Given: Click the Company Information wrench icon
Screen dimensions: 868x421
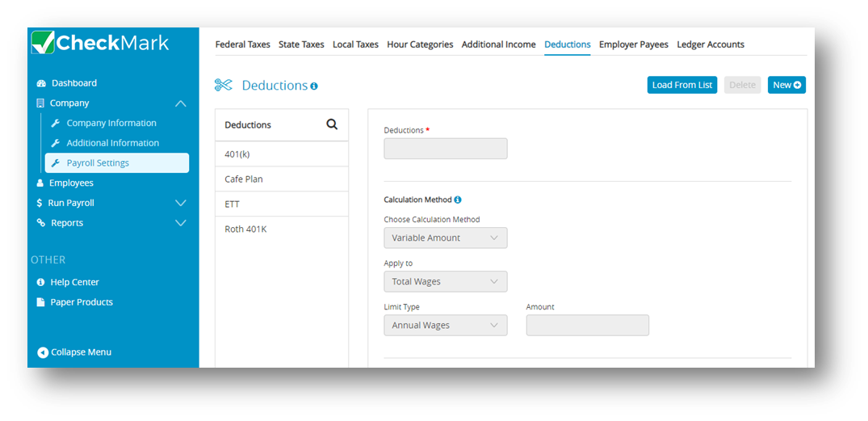Looking at the screenshot, I should click(x=55, y=123).
